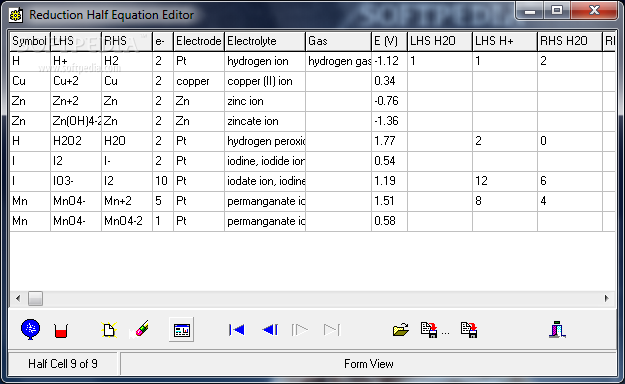Screen dimensions: 625x384
Task: Click the E (V) column header
Action: pyautogui.click(x=389, y=41)
